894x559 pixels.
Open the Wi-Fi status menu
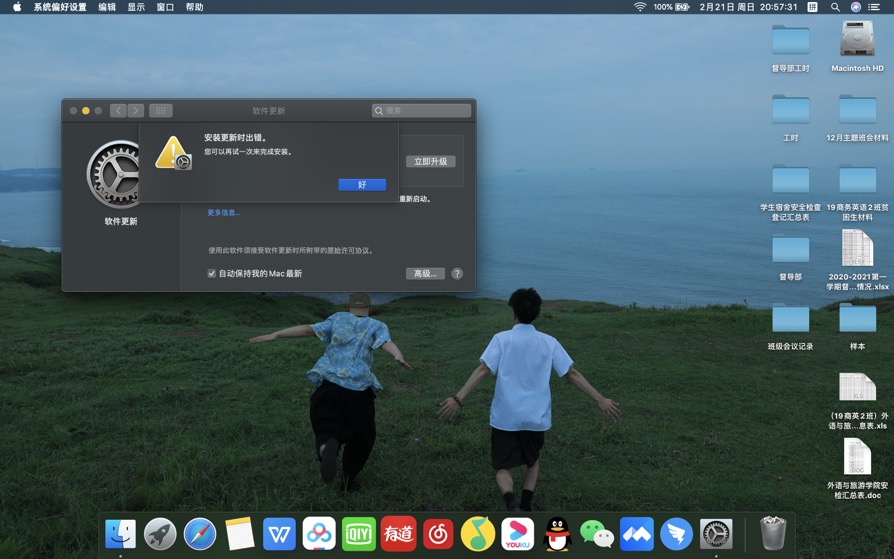click(640, 7)
